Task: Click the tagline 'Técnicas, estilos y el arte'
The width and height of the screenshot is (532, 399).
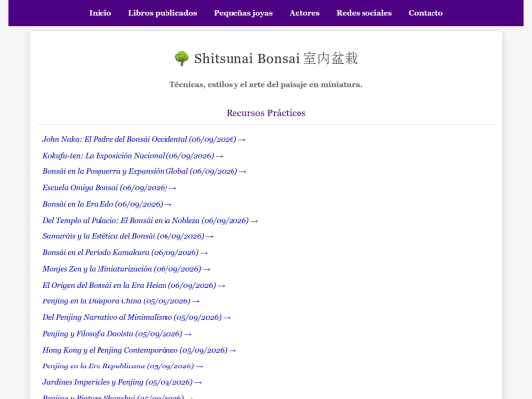Action: click(x=266, y=84)
